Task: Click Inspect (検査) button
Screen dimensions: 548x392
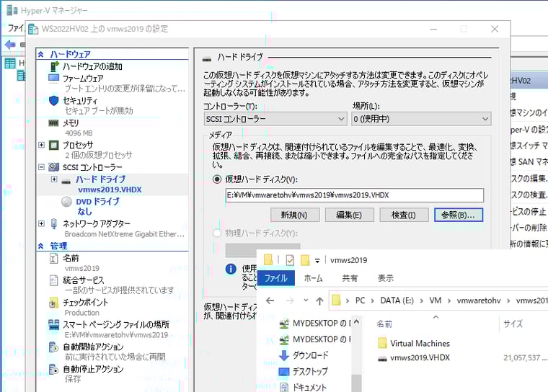Action: pyautogui.click(x=404, y=215)
